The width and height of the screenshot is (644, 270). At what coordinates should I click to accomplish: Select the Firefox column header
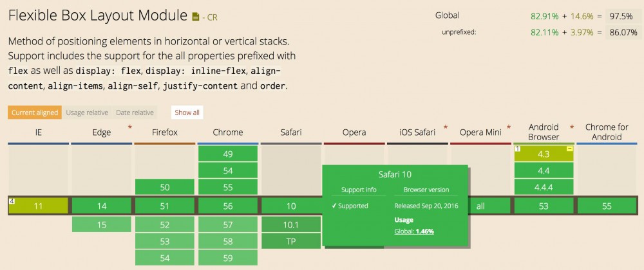tap(165, 132)
